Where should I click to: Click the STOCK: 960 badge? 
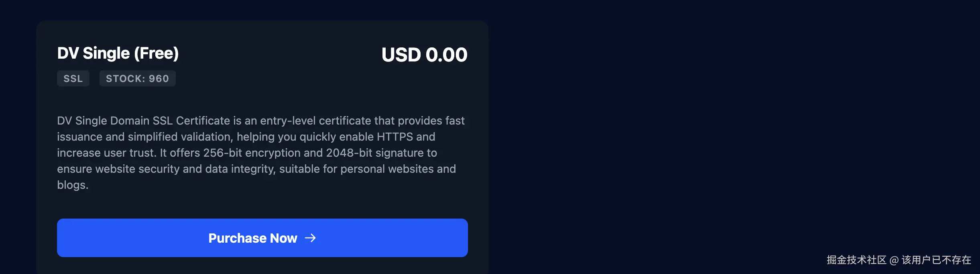pyautogui.click(x=137, y=78)
